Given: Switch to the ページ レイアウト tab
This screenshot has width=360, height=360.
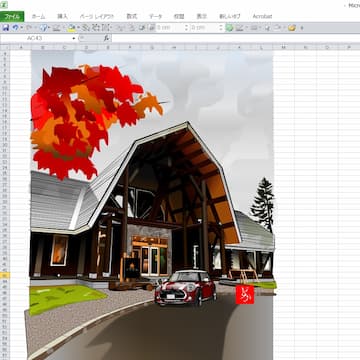Looking at the screenshot, I should tap(97, 16).
